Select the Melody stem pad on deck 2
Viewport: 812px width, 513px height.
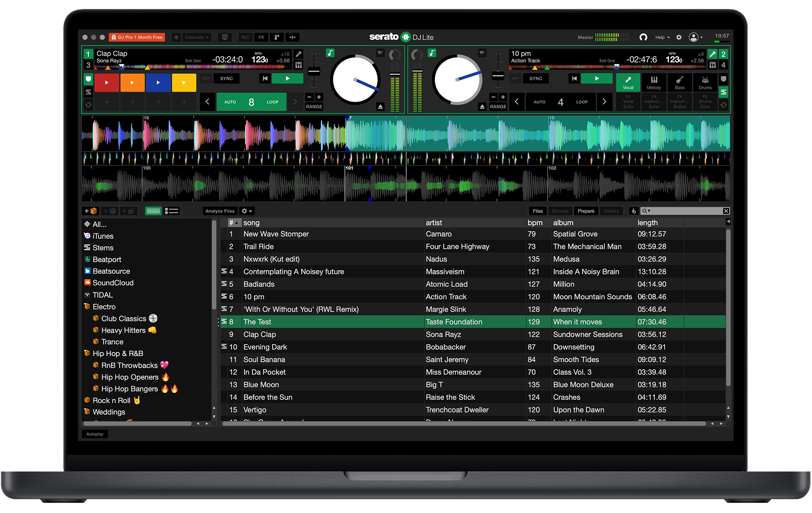click(x=654, y=83)
